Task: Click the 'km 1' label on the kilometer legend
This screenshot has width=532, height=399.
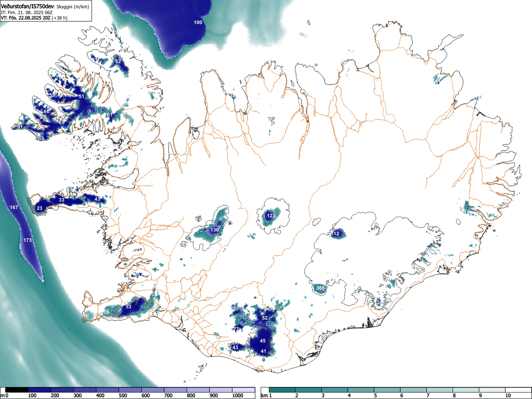Action: point(266,396)
